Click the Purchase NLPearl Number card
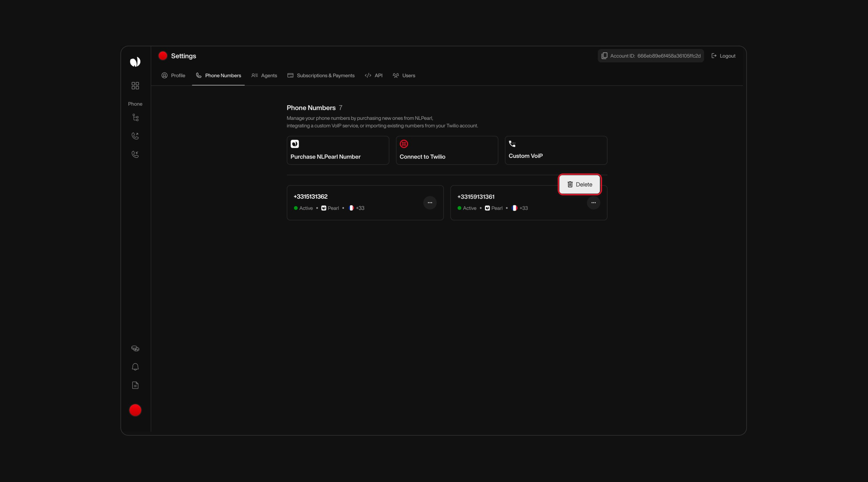This screenshot has width=868, height=482. (337, 150)
